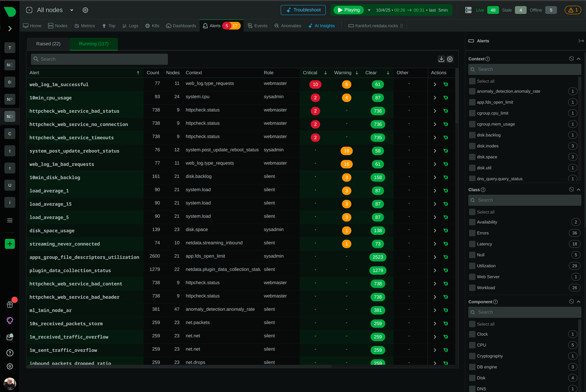Open the alerts table settings gear icon

point(450,59)
